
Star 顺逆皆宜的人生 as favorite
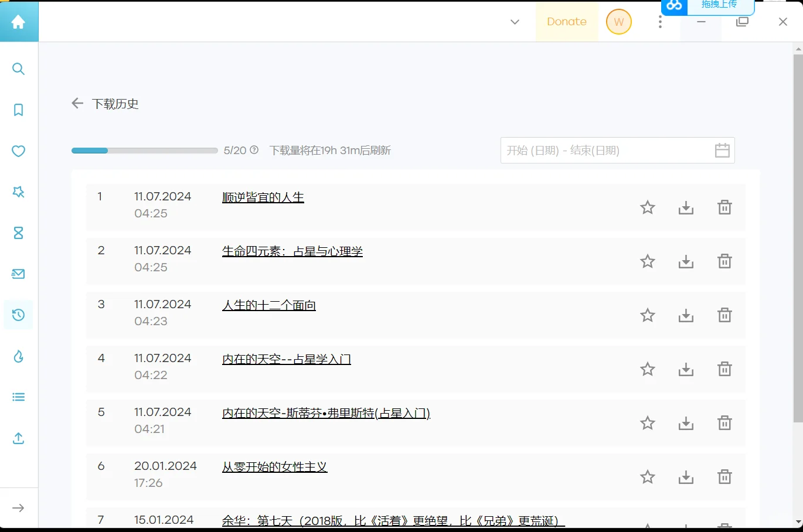pos(647,207)
